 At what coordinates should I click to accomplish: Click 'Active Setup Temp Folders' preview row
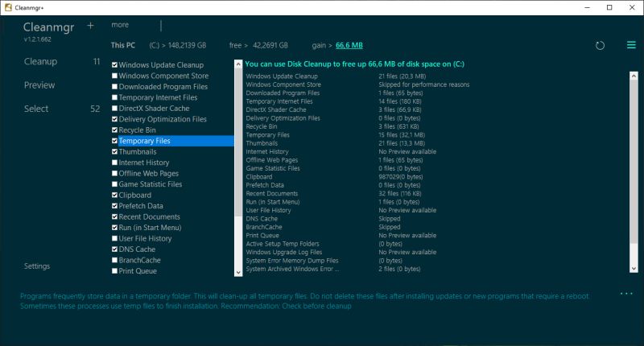click(283, 244)
